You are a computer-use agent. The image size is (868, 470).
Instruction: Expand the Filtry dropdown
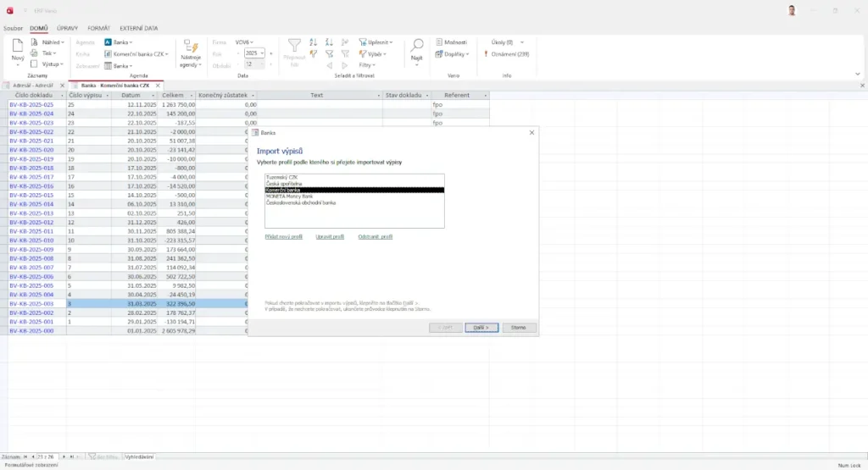[x=368, y=65]
